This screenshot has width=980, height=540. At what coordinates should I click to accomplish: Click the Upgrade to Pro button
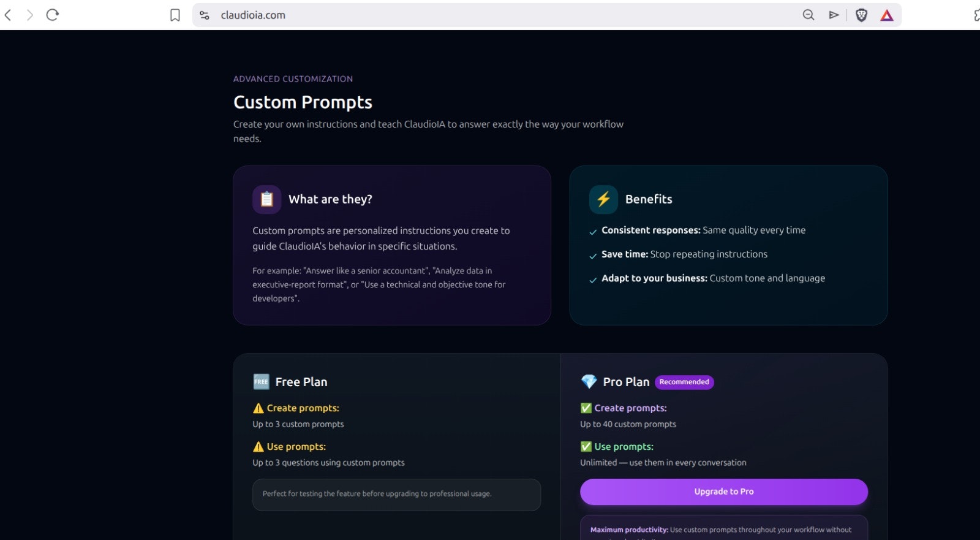724,492
